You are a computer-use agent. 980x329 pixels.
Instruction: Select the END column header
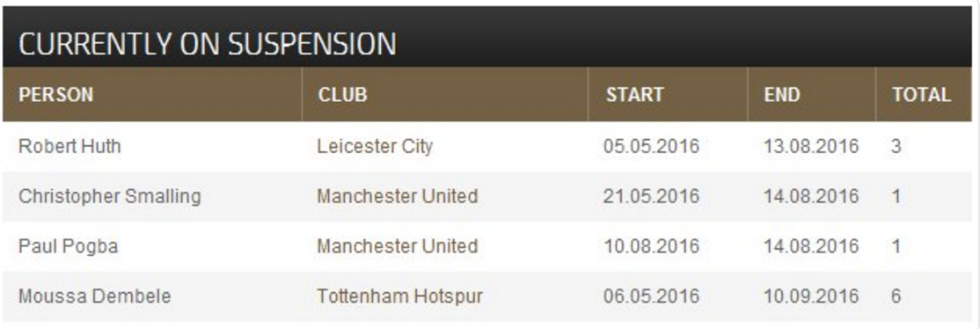(x=781, y=94)
